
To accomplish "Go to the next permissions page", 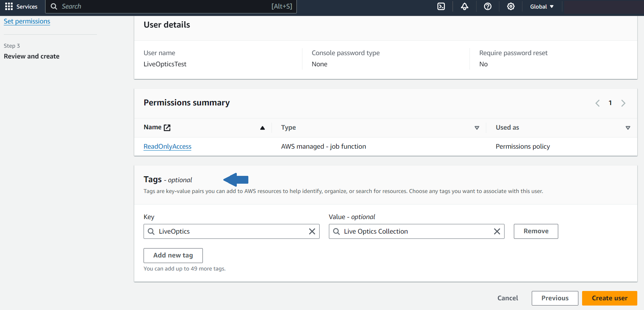I will pos(623,103).
